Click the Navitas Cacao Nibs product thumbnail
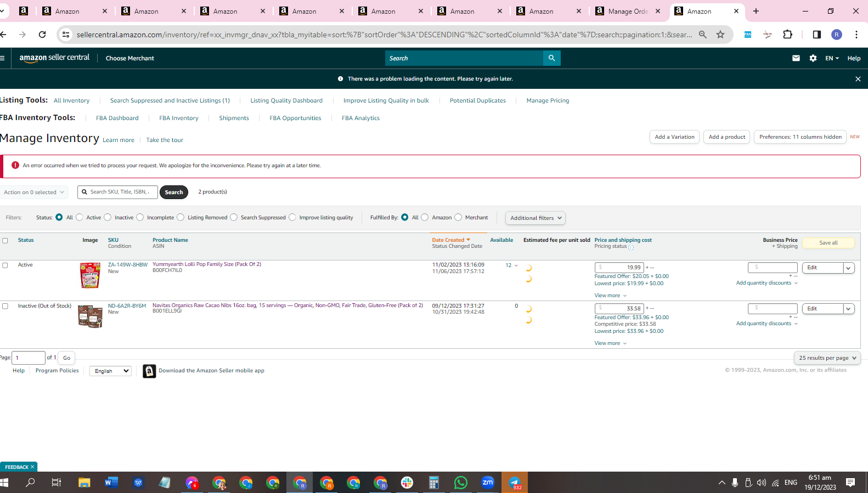The image size is (868, 493). click(x=91, y=316)
